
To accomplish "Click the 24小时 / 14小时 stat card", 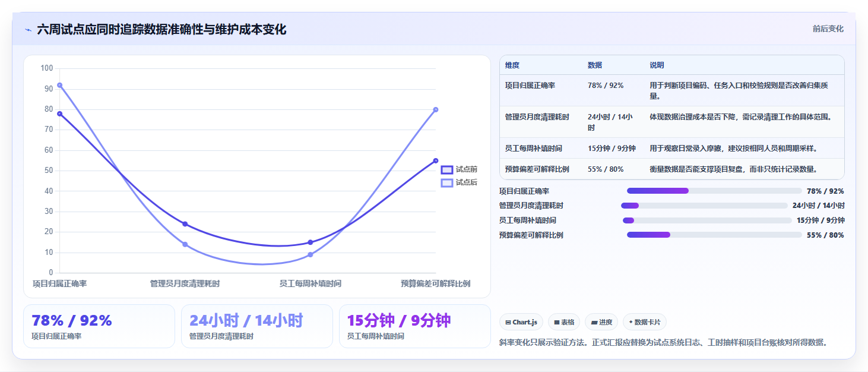I will tap(257, 326).
